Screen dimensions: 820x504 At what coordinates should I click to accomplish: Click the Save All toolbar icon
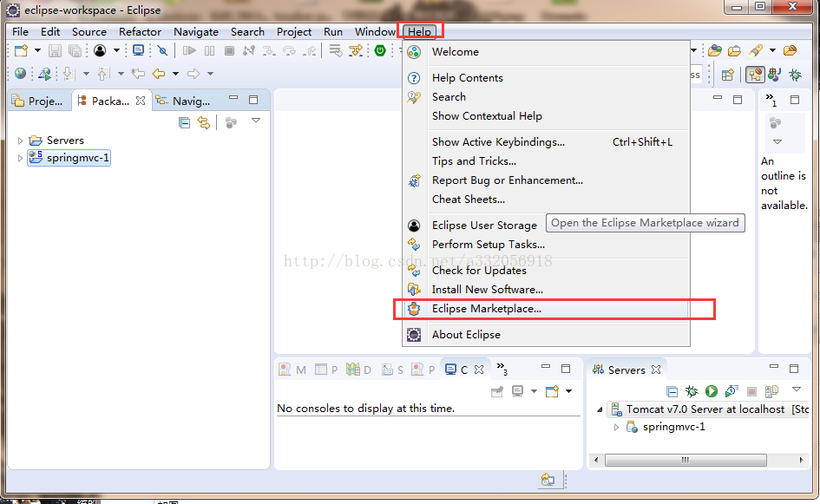tap(75, 50)
